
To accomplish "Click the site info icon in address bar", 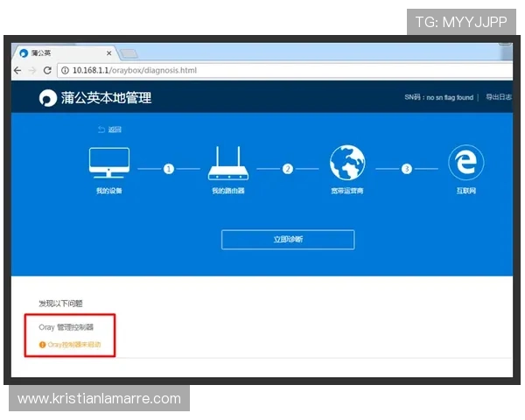I will point(65,70).
